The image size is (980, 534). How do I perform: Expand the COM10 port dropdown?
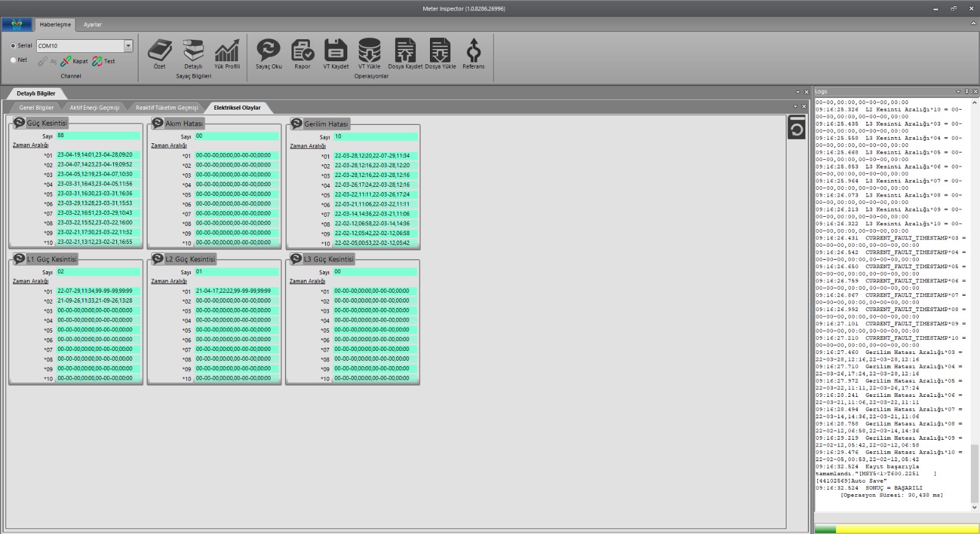128,46
